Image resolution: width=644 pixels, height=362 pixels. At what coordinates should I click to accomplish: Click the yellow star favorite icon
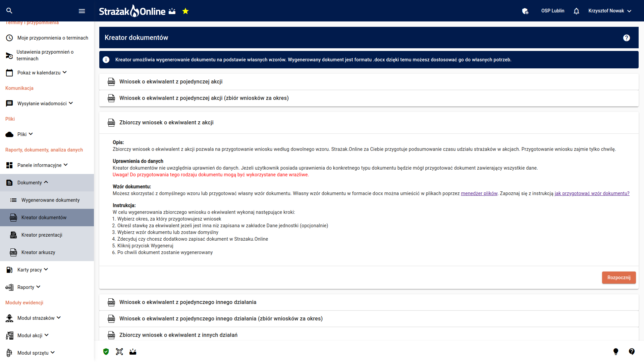(x=185, y=11)
